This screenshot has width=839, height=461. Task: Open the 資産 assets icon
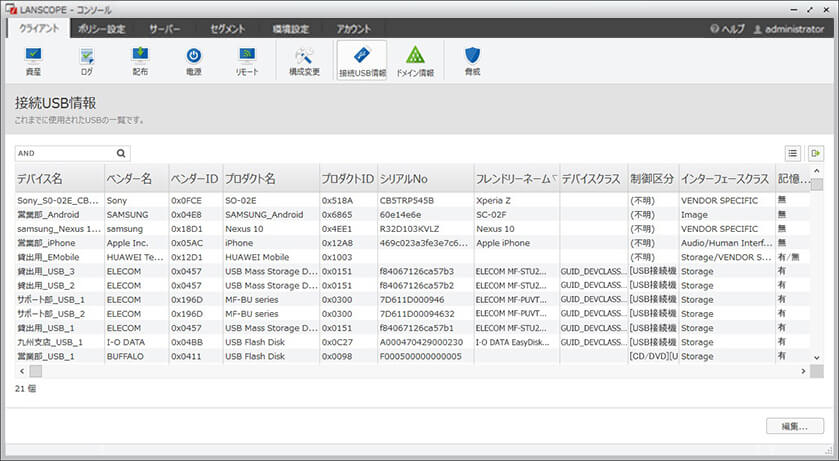point(33,60)
